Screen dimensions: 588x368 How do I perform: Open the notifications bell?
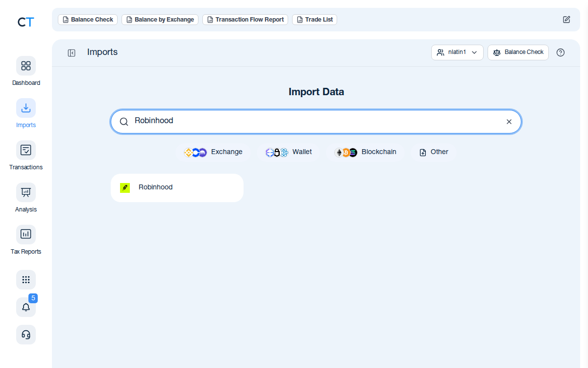coord(26,307)
